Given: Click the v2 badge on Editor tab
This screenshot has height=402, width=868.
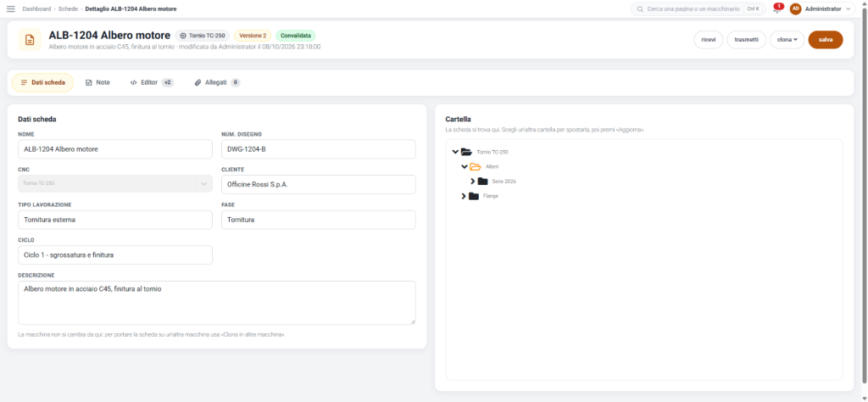Looking at the screenshot, I should [167, 82].
